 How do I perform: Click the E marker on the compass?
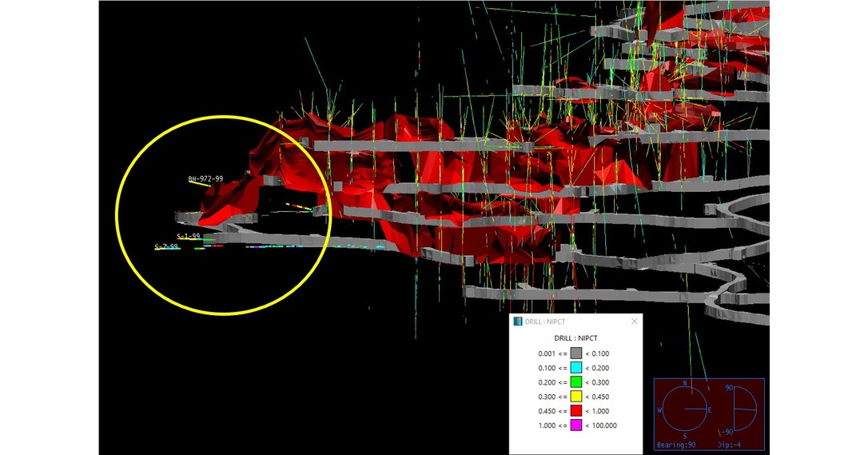pos(709,409)
